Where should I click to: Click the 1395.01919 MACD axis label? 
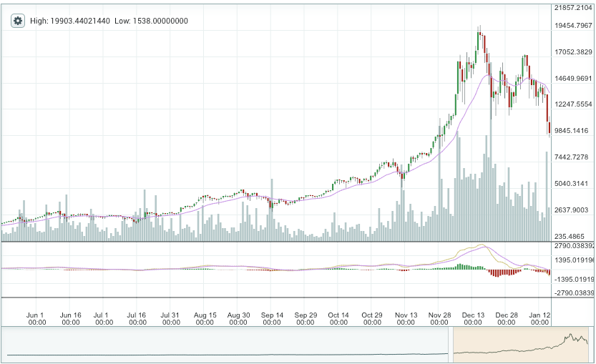click(x=574, y=260)
